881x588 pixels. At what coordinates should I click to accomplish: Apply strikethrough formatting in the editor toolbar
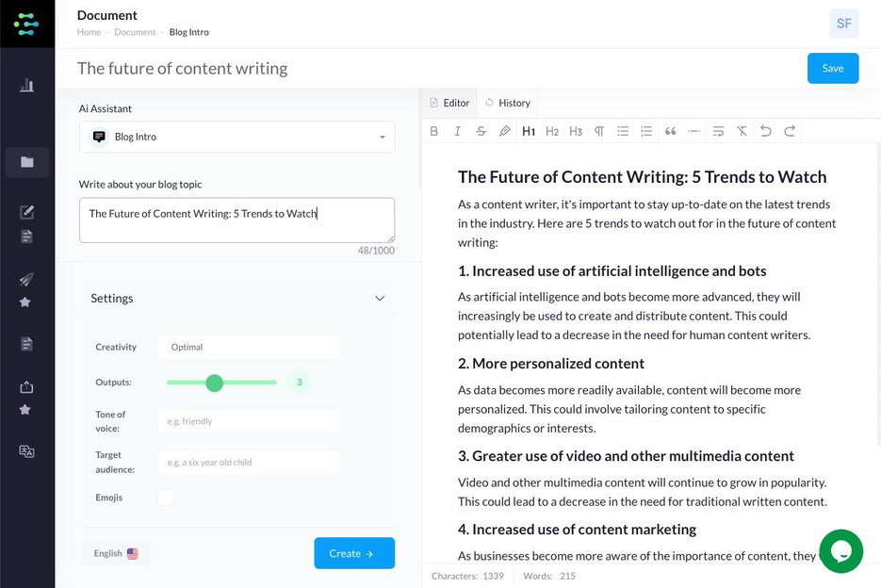tap(481, 131)
